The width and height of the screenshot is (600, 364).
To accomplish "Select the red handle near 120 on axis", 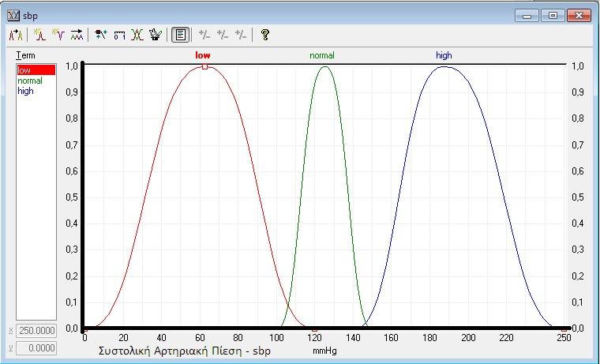I will pyautogui.click(x=314, y=328).
